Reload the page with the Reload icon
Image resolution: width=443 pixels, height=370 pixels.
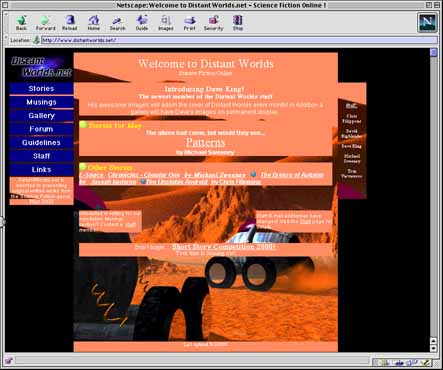coord(69,23)
